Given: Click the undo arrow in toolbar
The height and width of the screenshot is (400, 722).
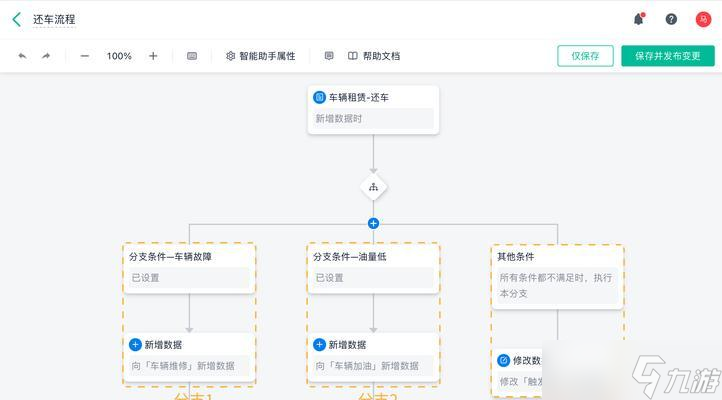Looking at the screenshot, I should 22,56.
